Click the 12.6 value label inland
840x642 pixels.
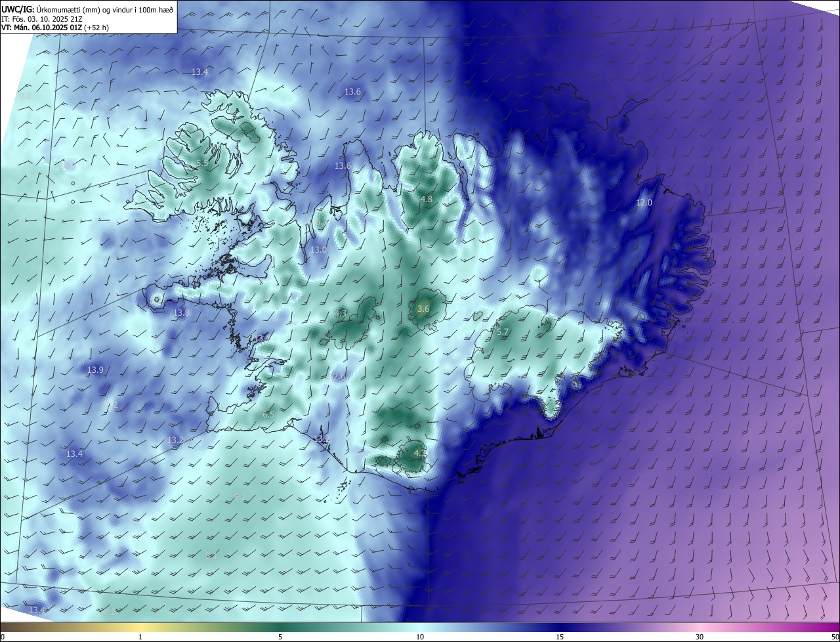339,377
